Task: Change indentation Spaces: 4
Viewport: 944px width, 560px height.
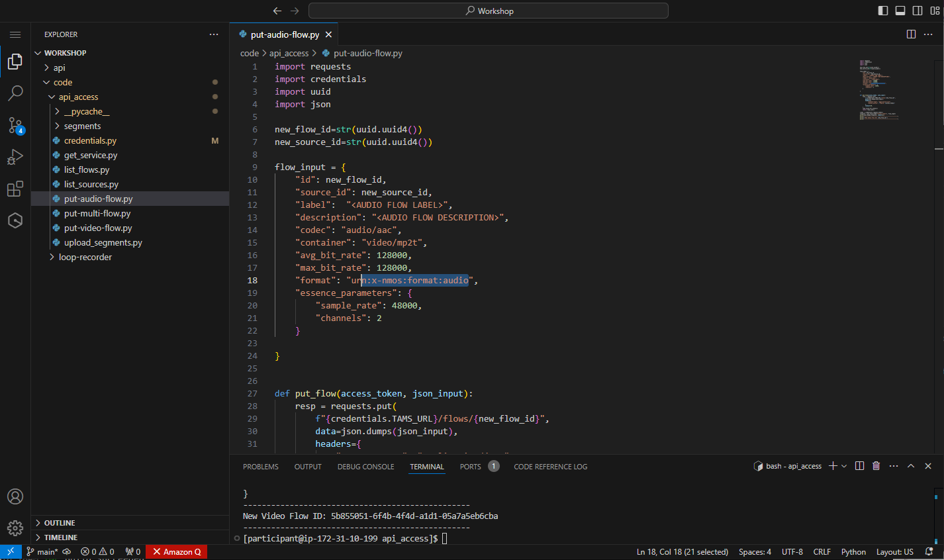Action: coord(755,551)
